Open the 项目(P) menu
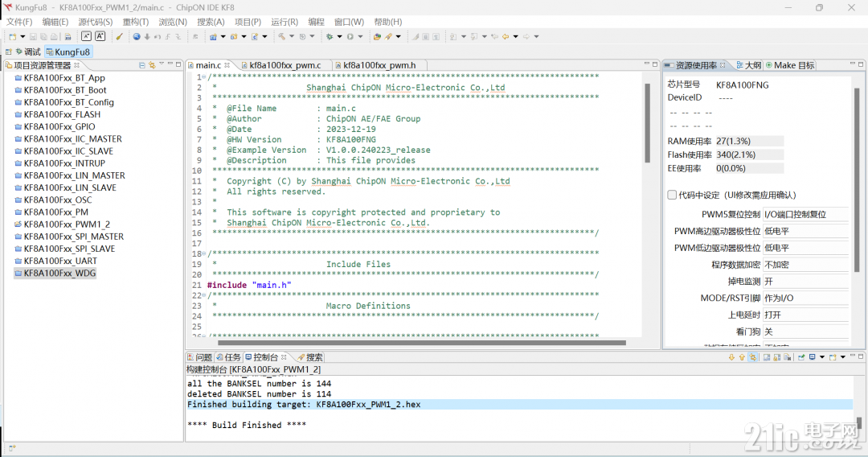This screenshot has height=457, width=868. click(248, 23)
